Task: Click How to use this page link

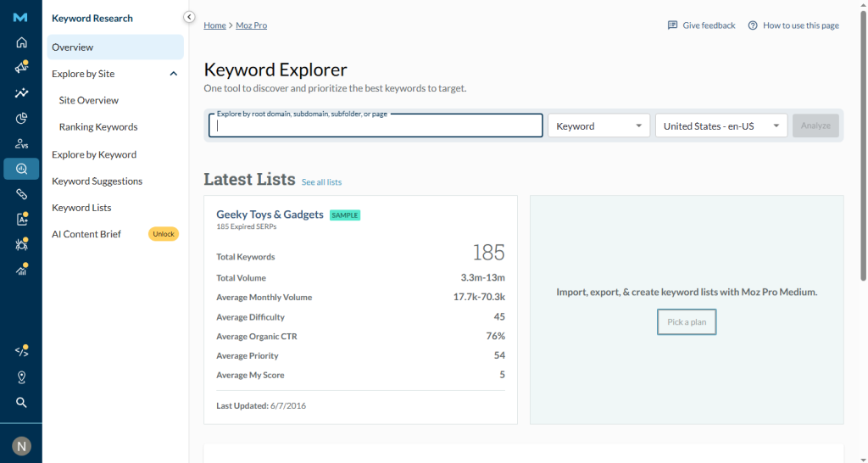Action: 800,25
